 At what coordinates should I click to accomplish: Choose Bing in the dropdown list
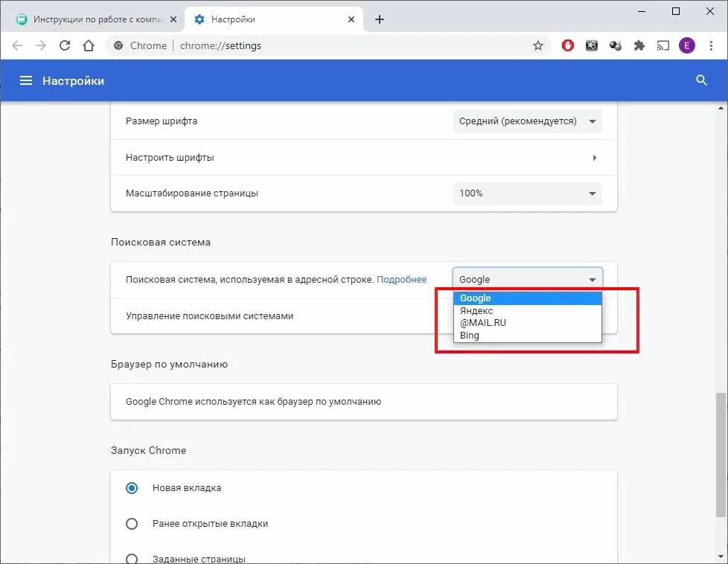pyautogui.click(x=528, y=335)
